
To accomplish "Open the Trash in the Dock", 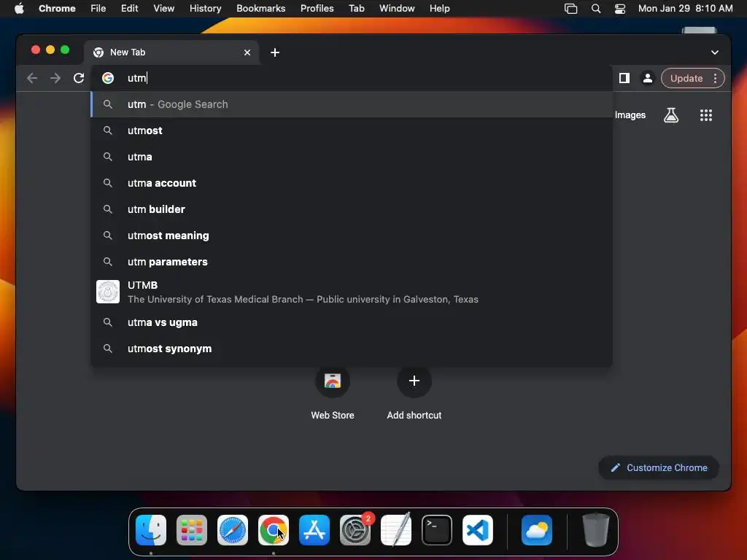I will 596,530.
